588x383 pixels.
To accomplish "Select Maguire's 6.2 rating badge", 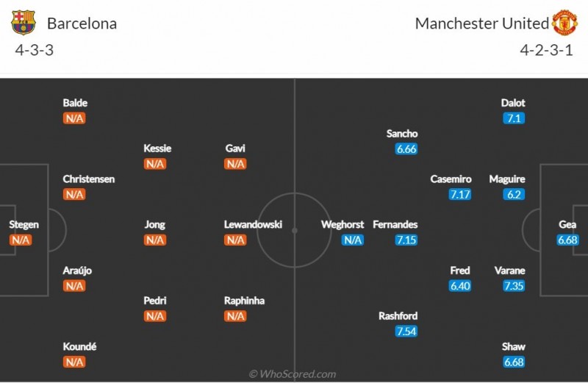I will tap(514, 195).
